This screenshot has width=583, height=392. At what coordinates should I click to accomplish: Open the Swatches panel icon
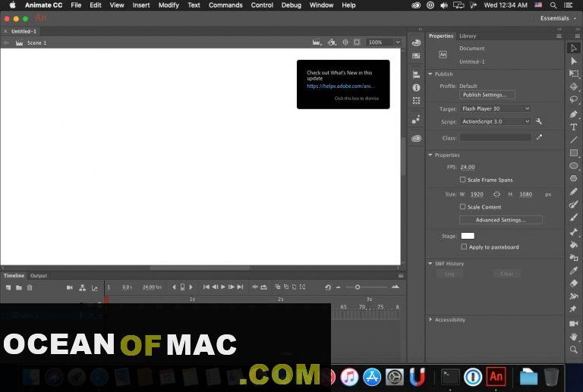click(x=416, y=55)
